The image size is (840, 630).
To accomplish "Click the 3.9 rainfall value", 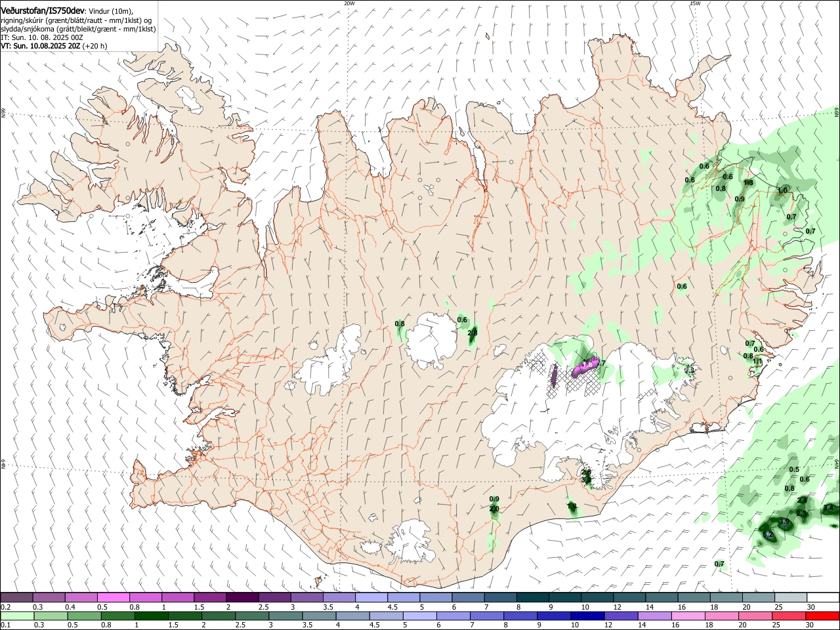I will pos(784,522).
